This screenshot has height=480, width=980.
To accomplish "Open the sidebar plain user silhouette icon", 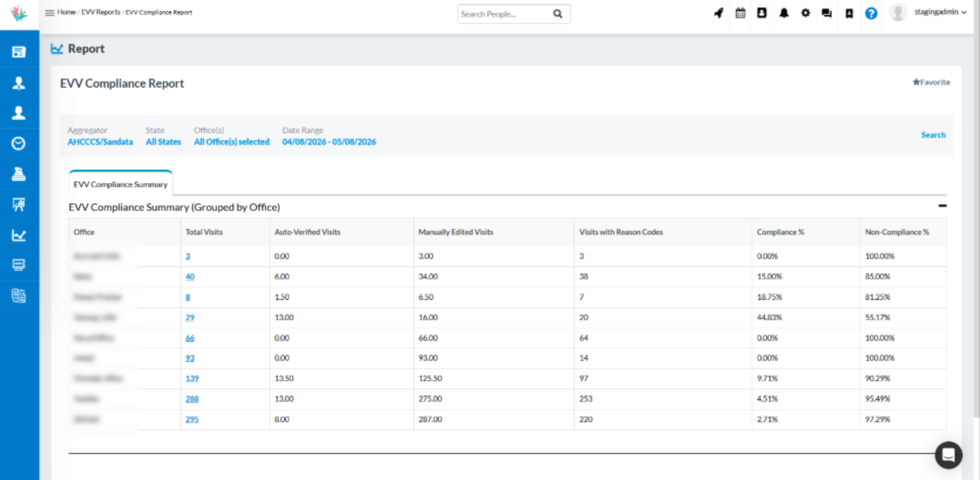I will (19, 113).
